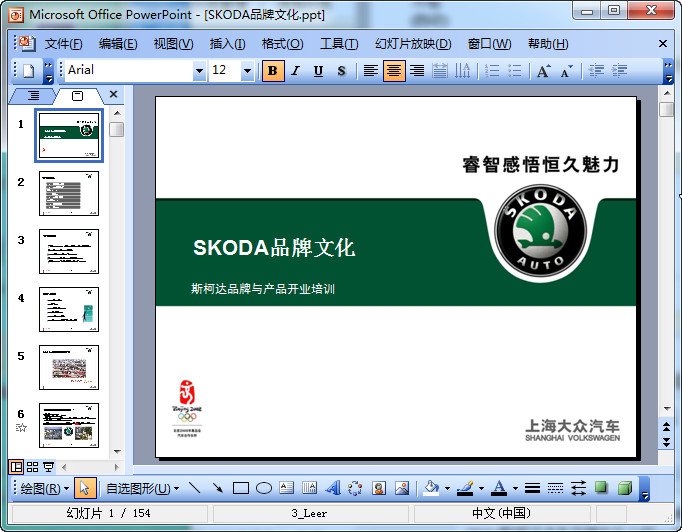682x532 pixels.
Task: Toggle text Shadow formatting
Action: [341, 70]
